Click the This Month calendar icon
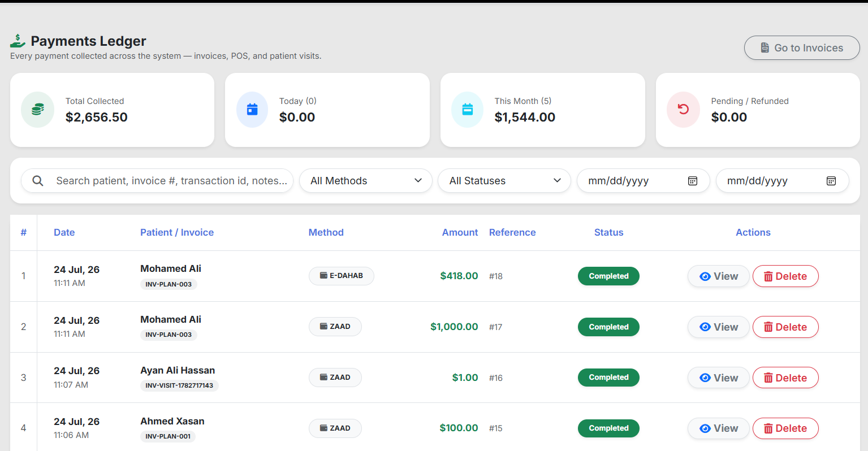 [x=468, y=110]
